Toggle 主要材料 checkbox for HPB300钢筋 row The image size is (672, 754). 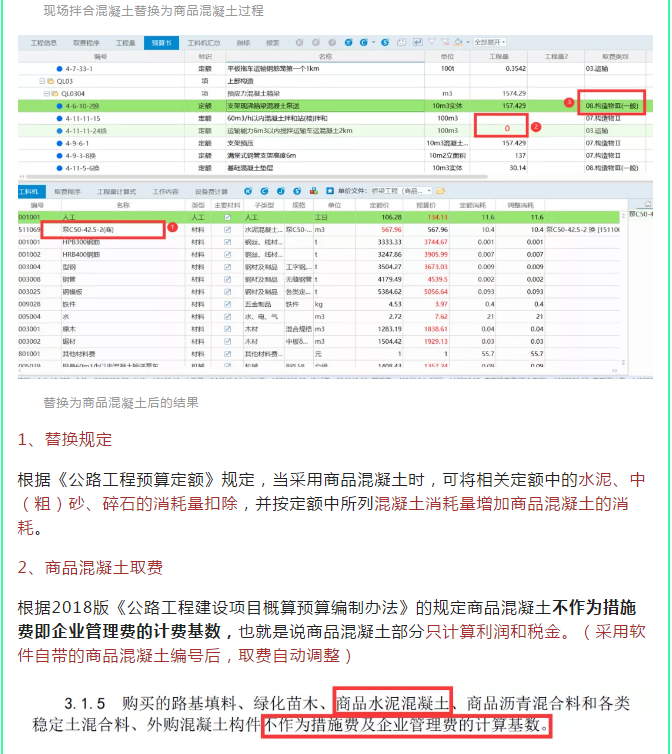coord(227,241)
